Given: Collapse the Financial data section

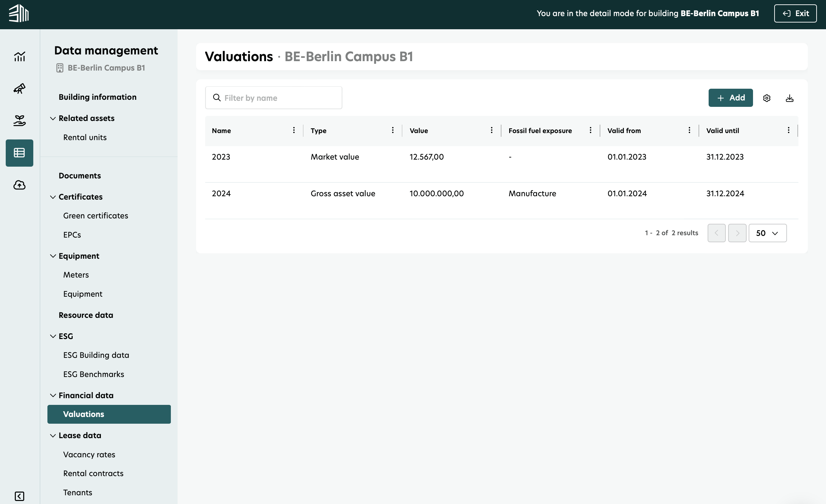Looking at the screenshot, I should tap(53, 395).
